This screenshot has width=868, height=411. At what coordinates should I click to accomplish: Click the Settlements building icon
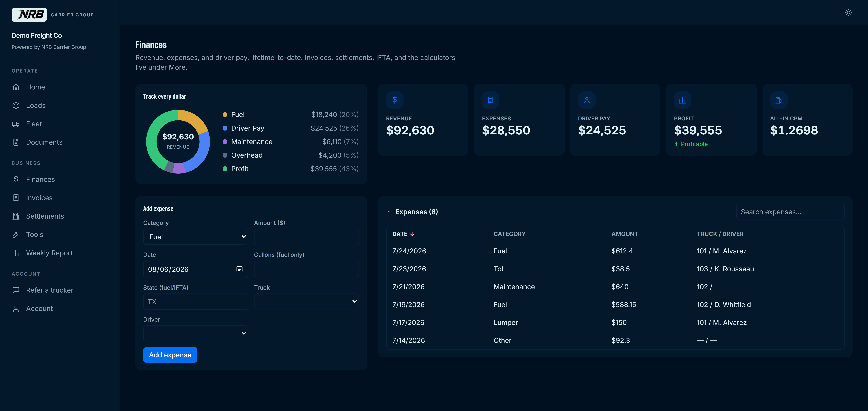[16, 216]
